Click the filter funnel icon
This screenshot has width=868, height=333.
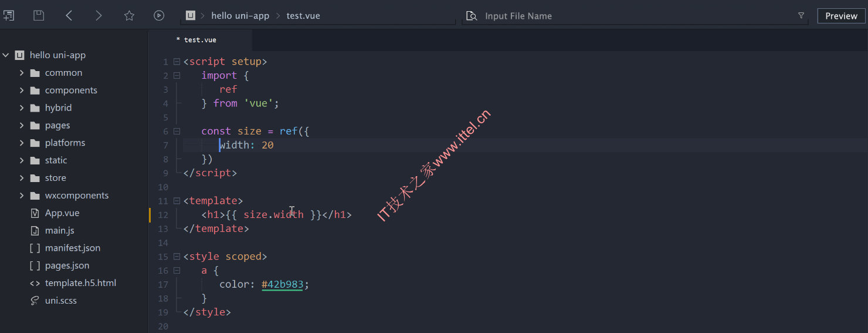click(801, 16)
